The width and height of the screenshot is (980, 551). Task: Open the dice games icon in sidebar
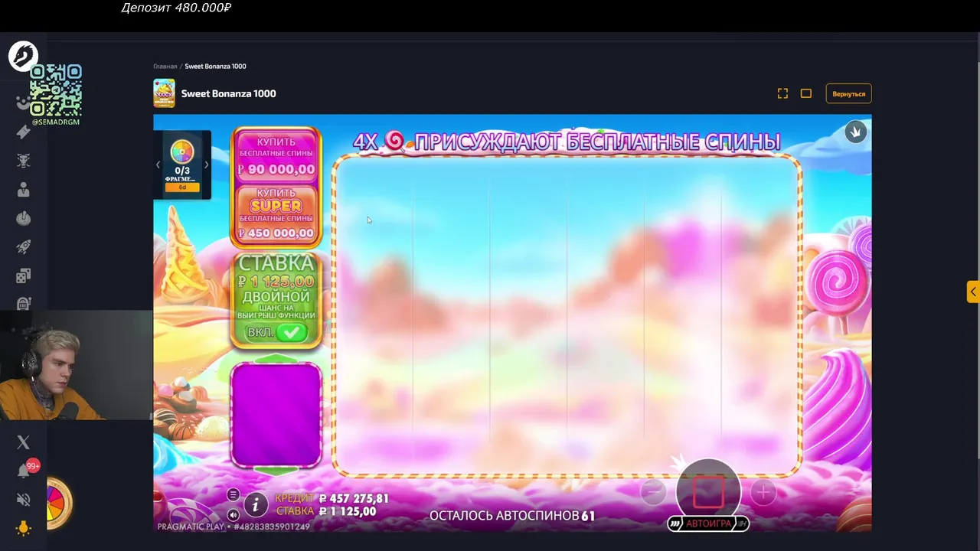[x=23, y=275]
